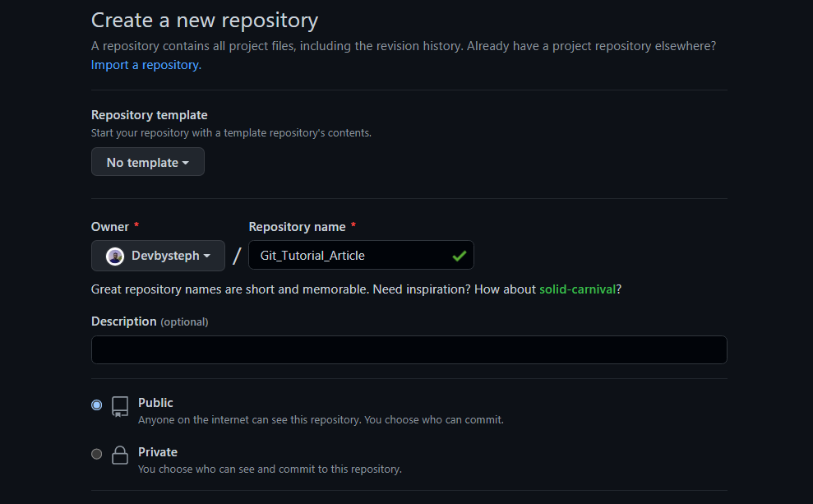Select the Public visibility radio button

tap(96, 405)
